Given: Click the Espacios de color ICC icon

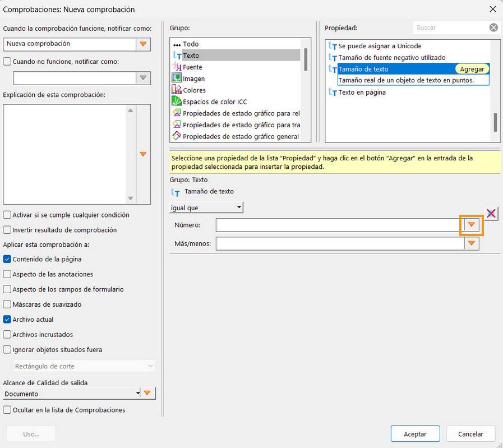Looking at the screenshot, I should click(177, 101).
